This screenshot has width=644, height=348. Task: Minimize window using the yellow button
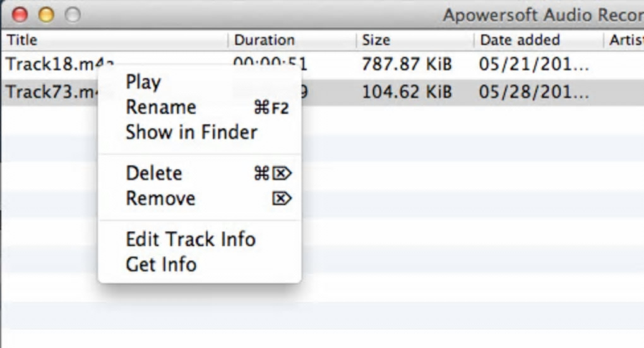[46, 15]
